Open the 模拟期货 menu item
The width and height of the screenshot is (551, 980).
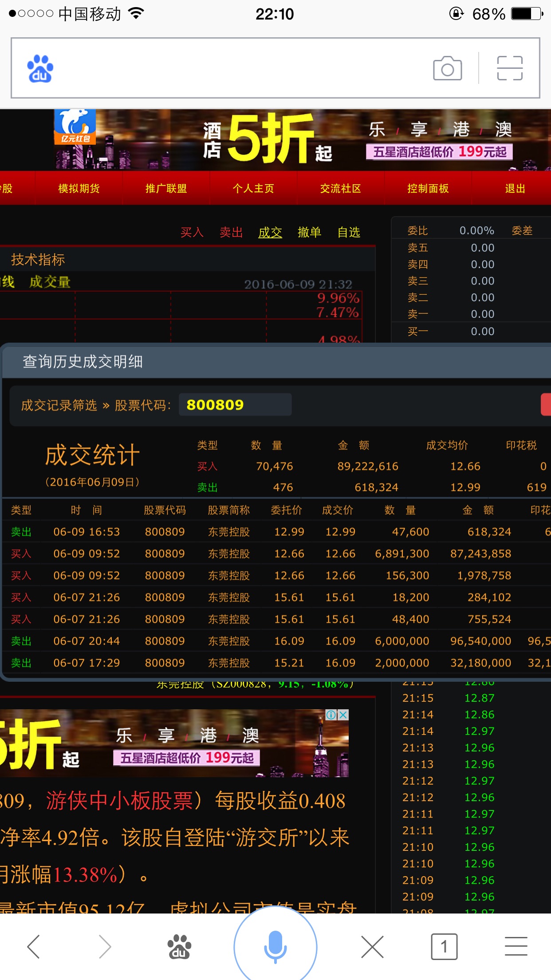click(79, 189)
